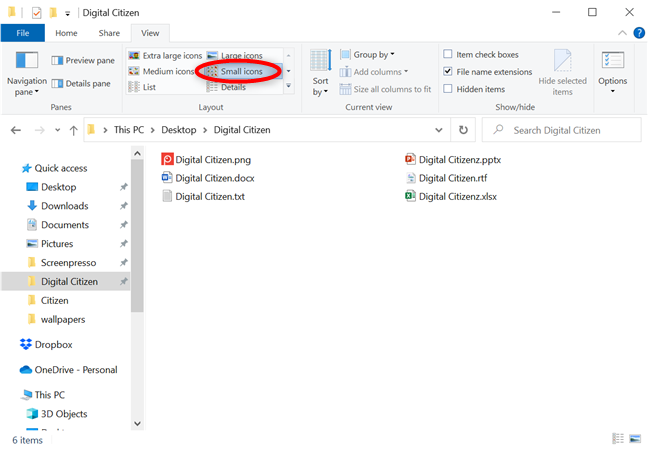This screenshot has width=648, height=449.
Task: Toggle the Preview pane
Action: pyautogui.click(x=83, y=60)
